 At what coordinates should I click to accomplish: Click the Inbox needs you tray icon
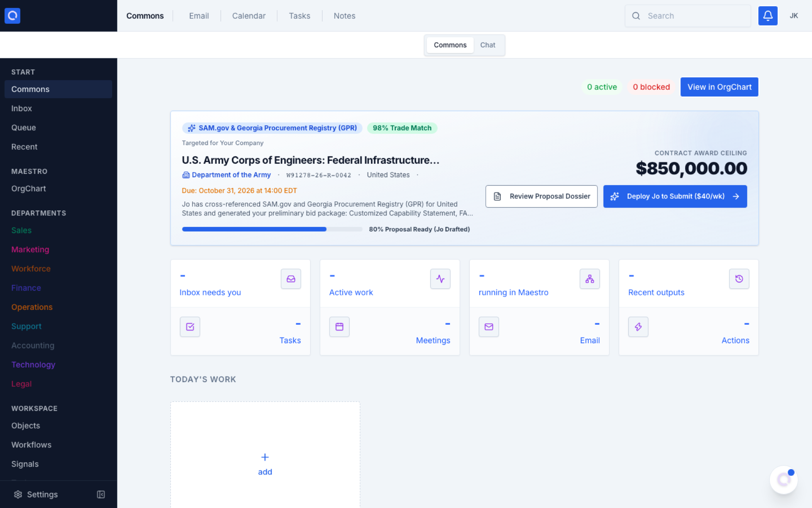291,279
